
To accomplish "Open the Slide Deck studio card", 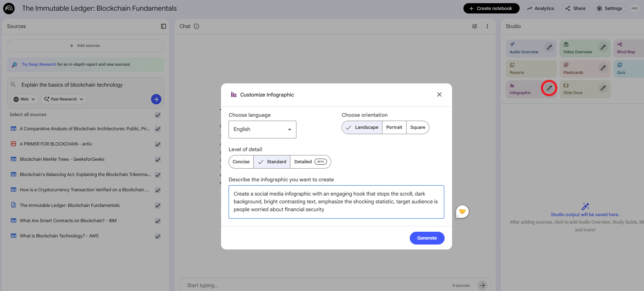I will pos(585,89).
